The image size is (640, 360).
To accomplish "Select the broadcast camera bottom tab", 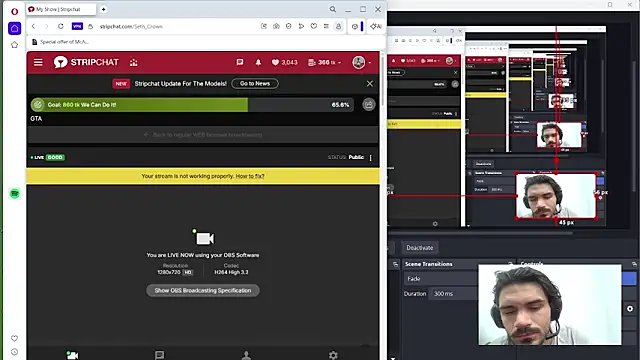I will [72, 355].
